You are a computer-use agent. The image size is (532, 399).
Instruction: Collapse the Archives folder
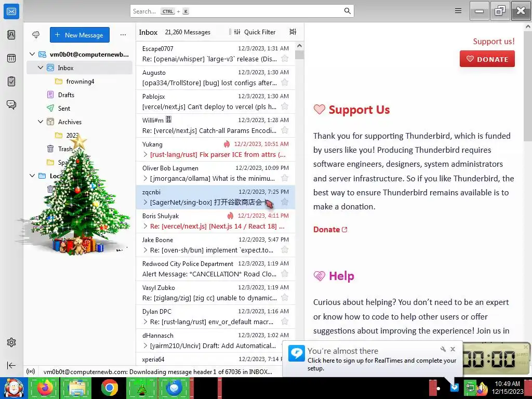(41, 122)
